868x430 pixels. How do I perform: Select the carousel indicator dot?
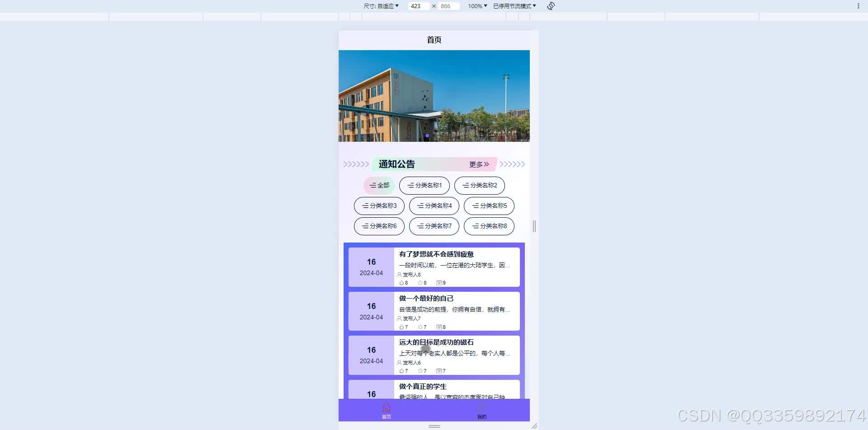(427, 136)
